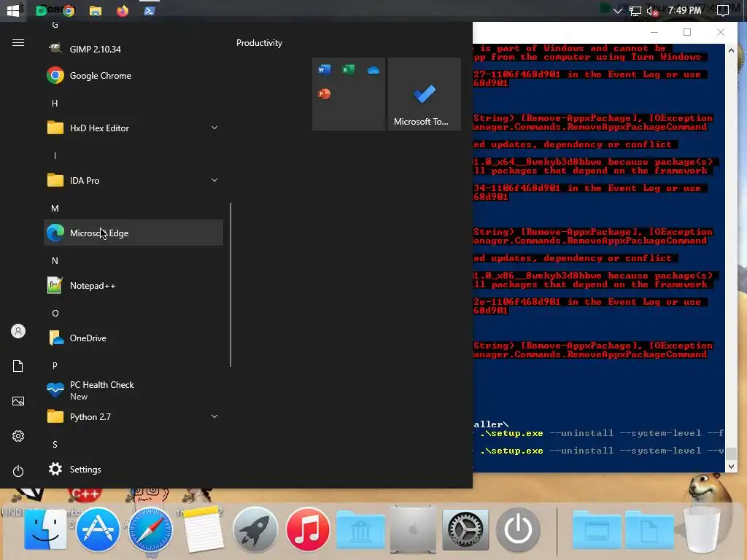747x560 pixels.
Task: Jump to letter P section header
Action: [55, 366]
